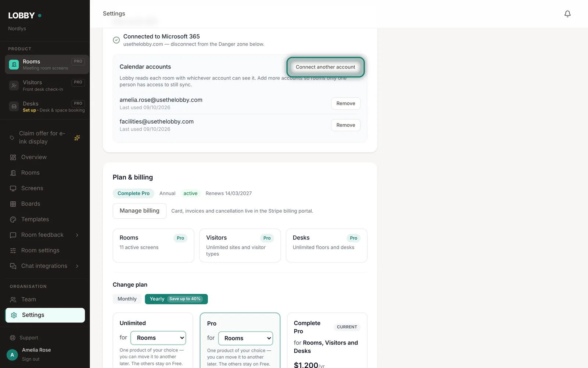Open the Unlimited plan product dropdown
Viewport: 588px width, 368px height.
(x=158, y=338)
